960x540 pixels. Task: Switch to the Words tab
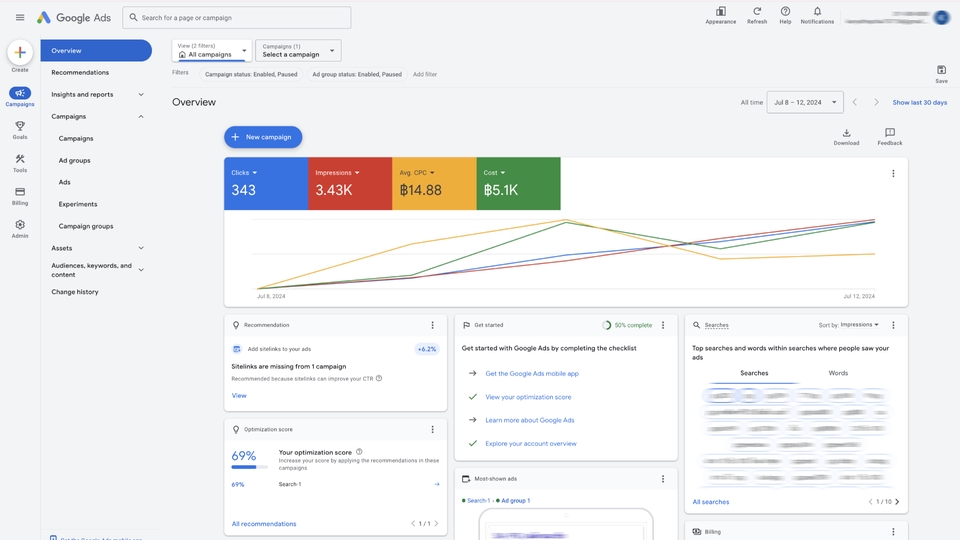tap(838, 373)
